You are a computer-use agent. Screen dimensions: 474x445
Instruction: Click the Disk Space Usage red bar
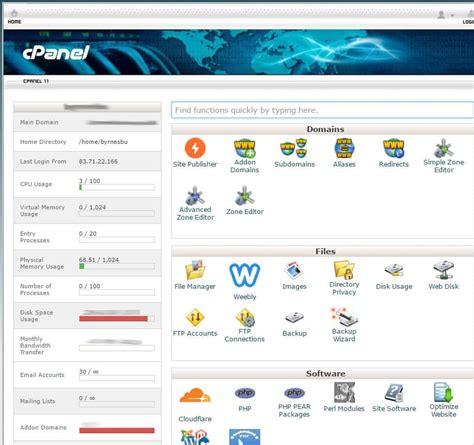pos(113,319)
